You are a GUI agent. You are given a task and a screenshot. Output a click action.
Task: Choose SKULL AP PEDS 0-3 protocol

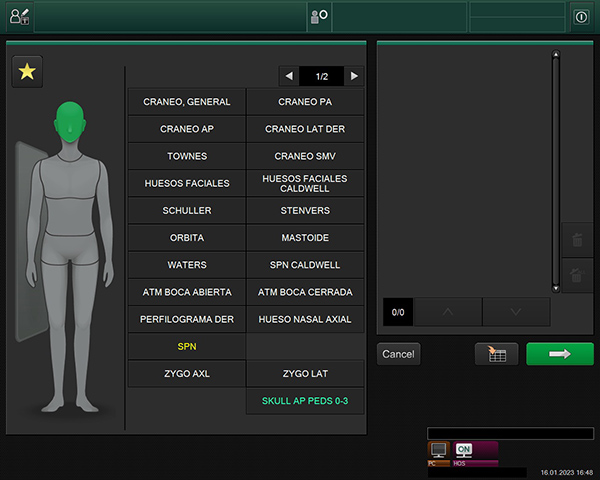305,401
